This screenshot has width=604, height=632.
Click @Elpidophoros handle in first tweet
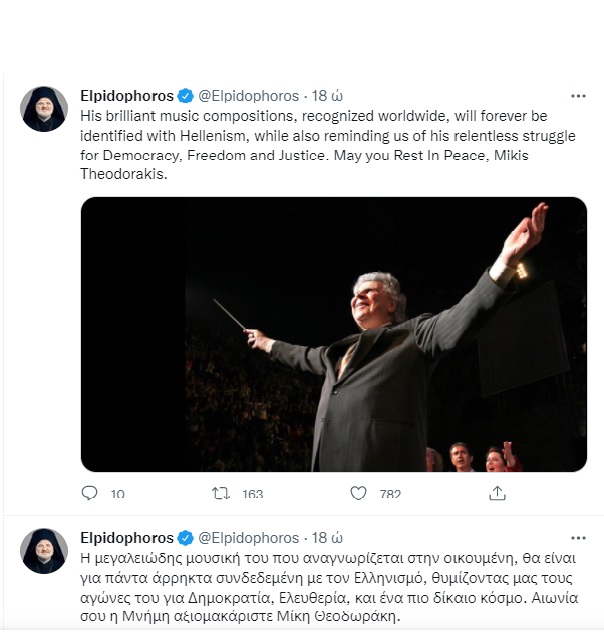249,96
